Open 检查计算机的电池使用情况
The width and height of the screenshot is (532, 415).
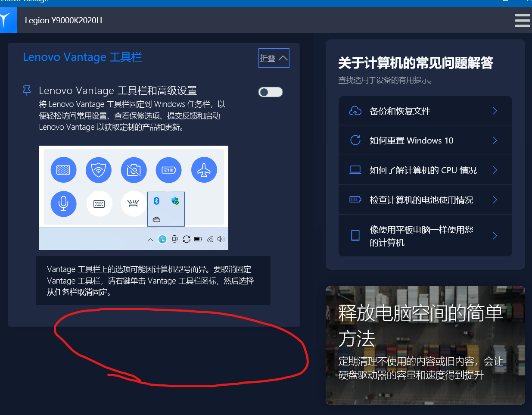425,200
